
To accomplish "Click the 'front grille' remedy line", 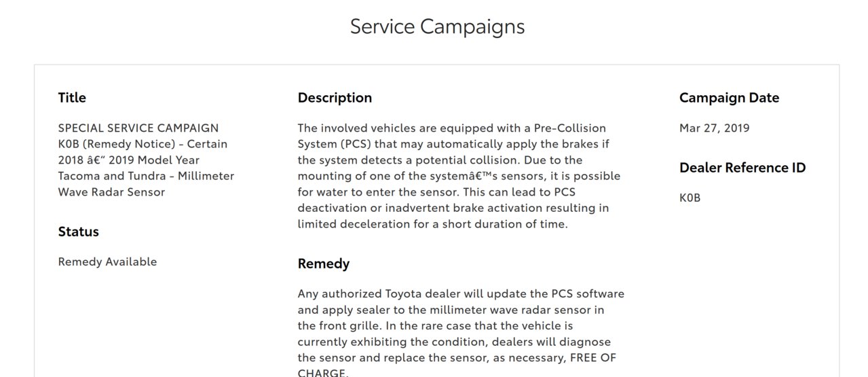I will [x=436, y=325].
